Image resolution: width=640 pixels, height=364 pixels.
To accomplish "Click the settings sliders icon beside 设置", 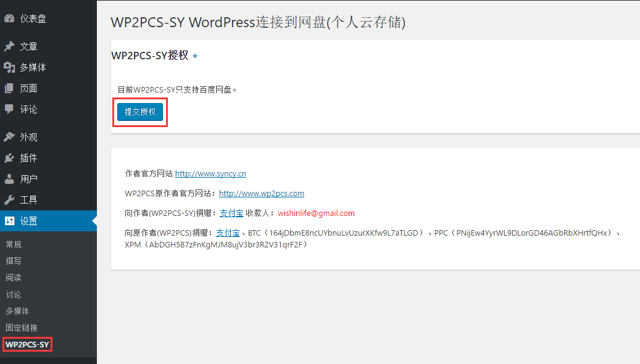I will point(9,221).
